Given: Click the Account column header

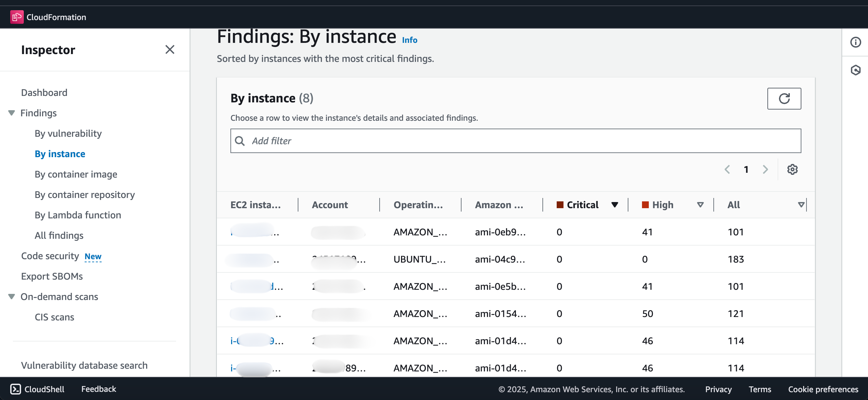Looking at the screenshot, I should [x=330, y=205].
